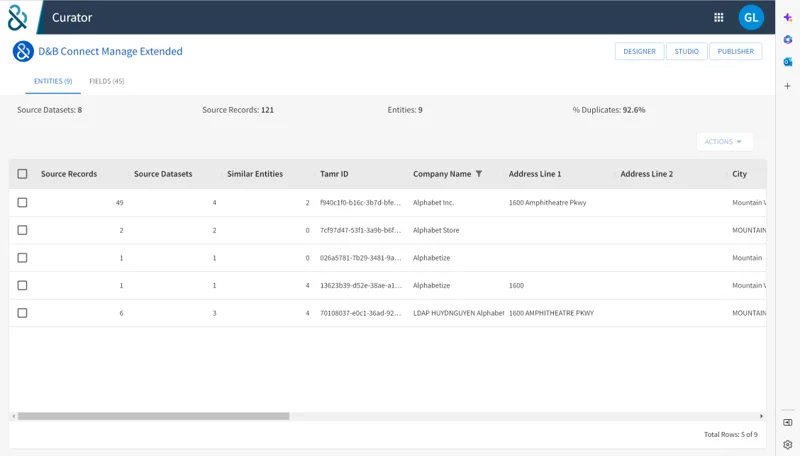
Task: Click the Address Line 2 column header
Action: pos(646,174)
